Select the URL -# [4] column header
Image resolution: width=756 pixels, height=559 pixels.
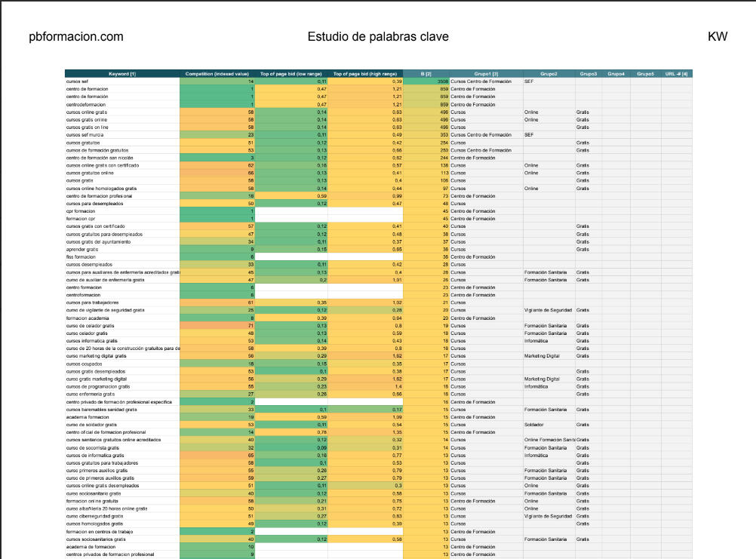click(677, 74)
